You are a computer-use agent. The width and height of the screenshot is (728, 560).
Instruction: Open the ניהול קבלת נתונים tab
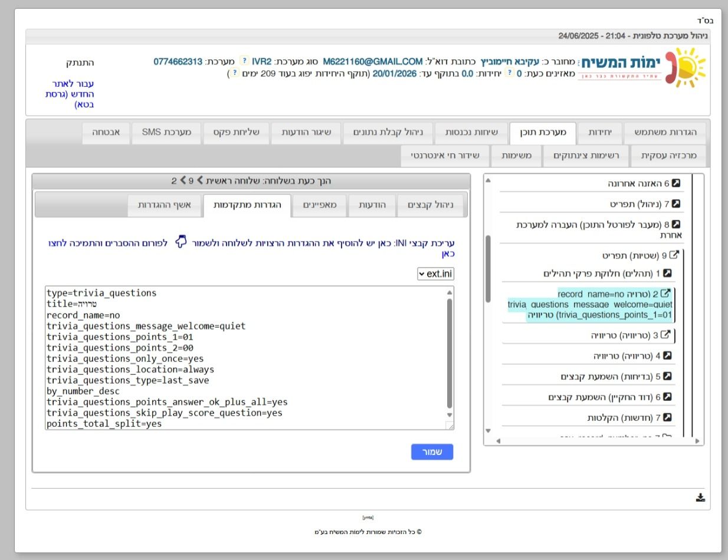click(x=388, y=133)
